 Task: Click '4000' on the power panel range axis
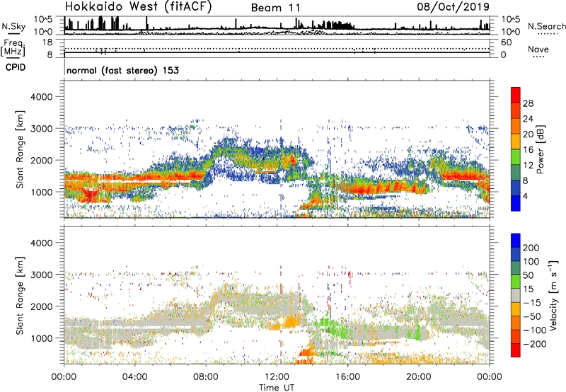tap(41, 97)
